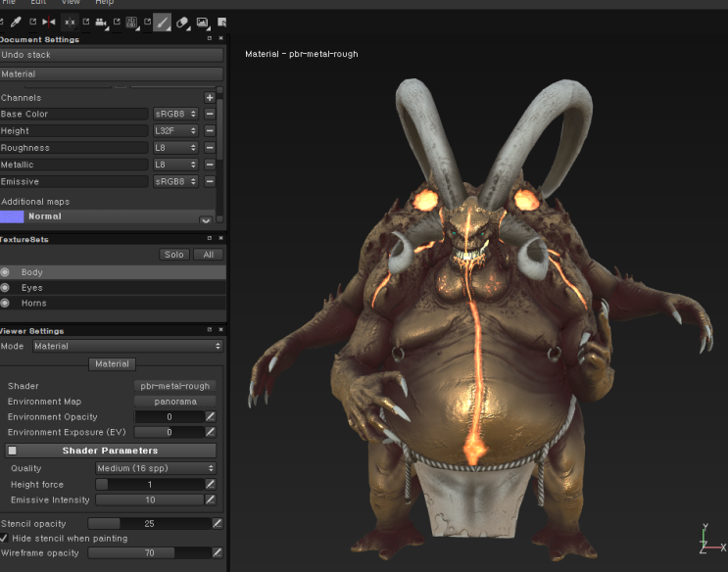Remove the Height channel

tap(210, 131)
